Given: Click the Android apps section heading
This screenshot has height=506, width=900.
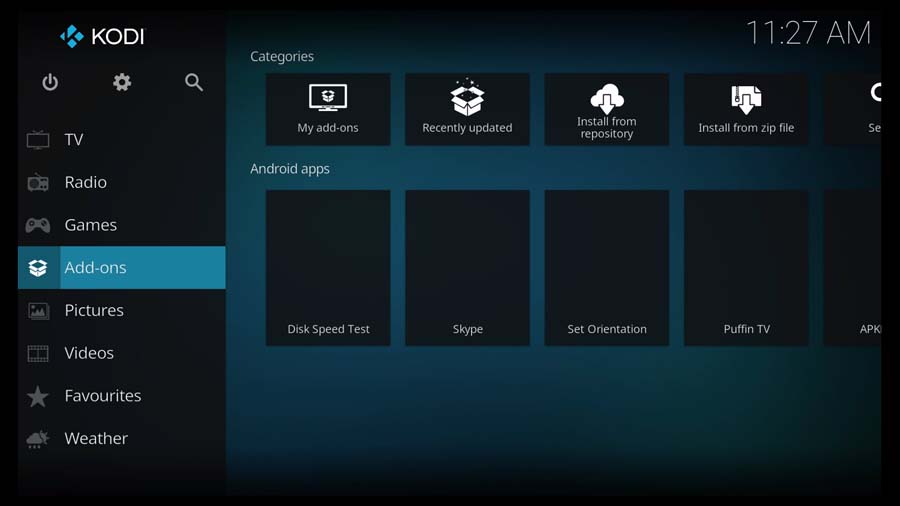Looking at the screenshot, I should [x=290, y=169].
